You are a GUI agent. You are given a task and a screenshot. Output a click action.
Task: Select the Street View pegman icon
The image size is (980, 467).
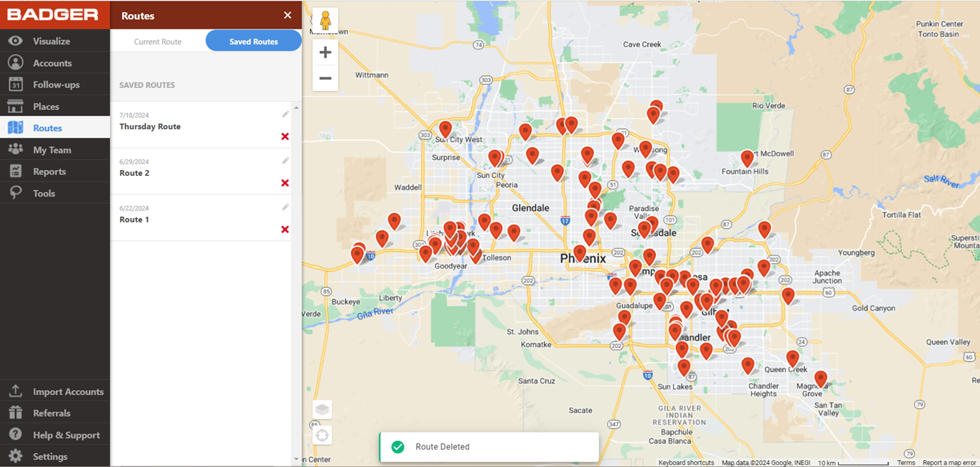[326, 20]
